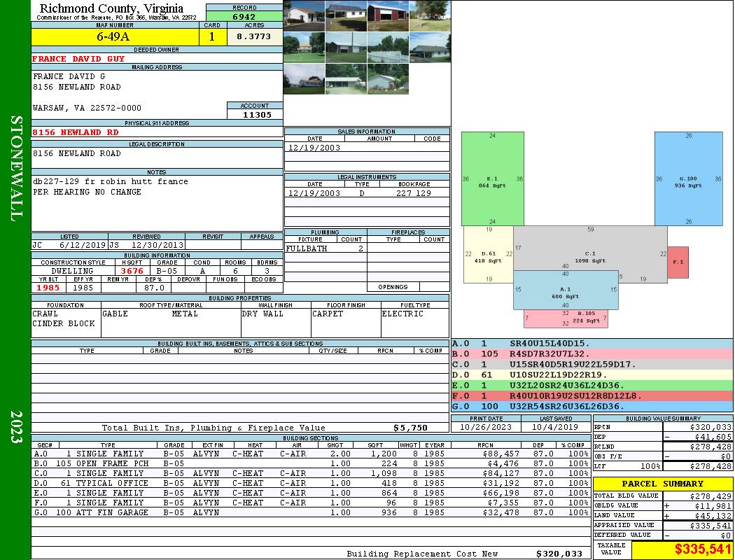
Task: Click the wall finish DRY WALL
Action: point(262,314)
